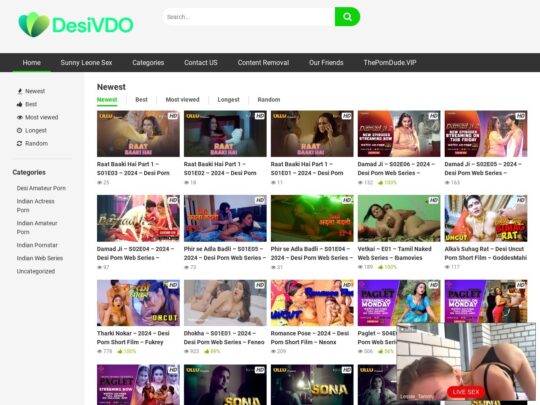Screen dimensions: 540x405
Task: Click the Phir se Adla Badli S01E05 title
Action: [225, 253]
